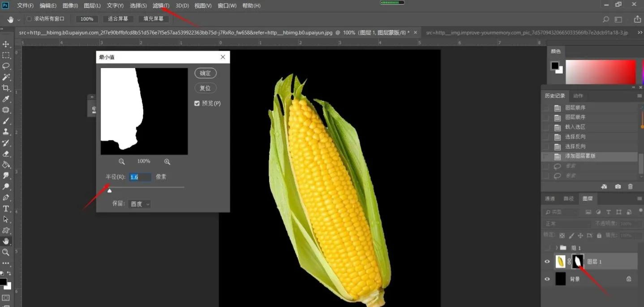
Task: Click the 半径(R) radius input field
Action: [x=140, y=177]
